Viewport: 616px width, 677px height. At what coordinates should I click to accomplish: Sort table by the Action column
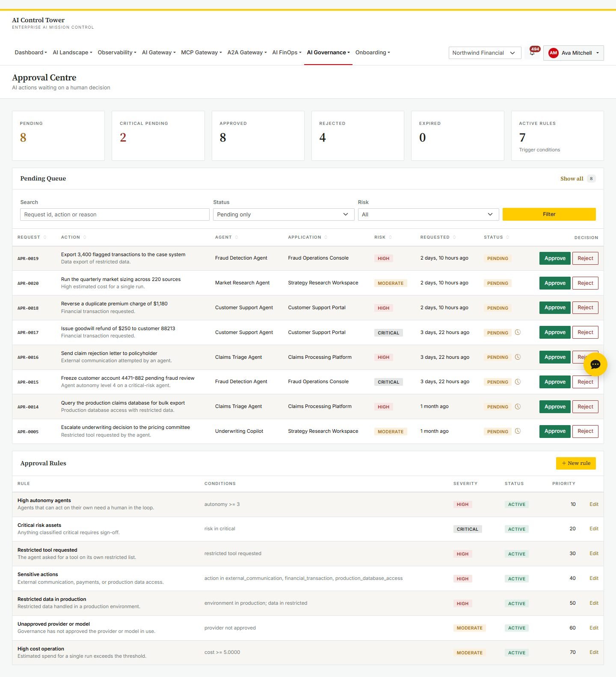click(x=74, y=237)
